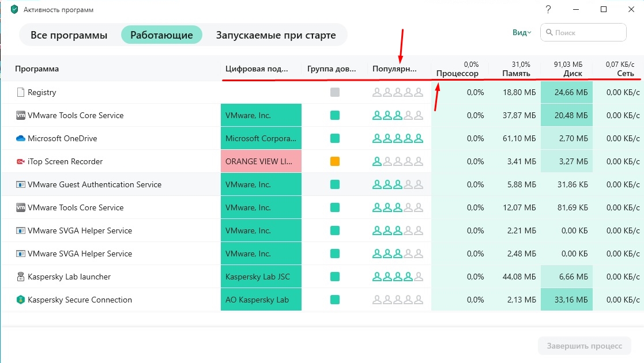Image resolution: width=644 pixels, height=363 pixels.
Task: Sort by the Память column header
Action: tap(516, 73)
